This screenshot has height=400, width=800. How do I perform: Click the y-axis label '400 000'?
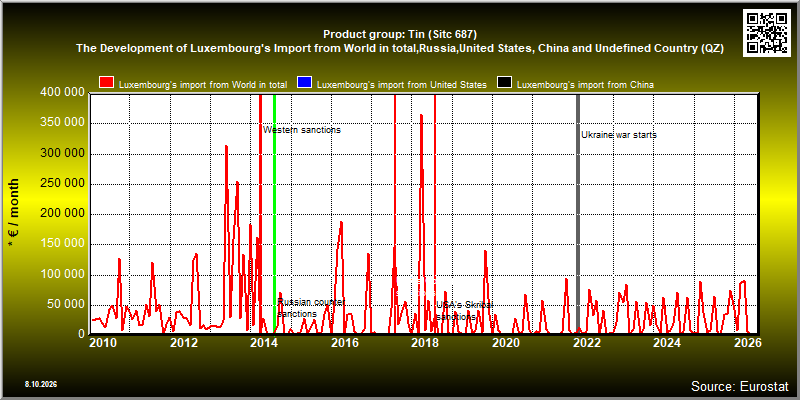click(x=62, y=92)
